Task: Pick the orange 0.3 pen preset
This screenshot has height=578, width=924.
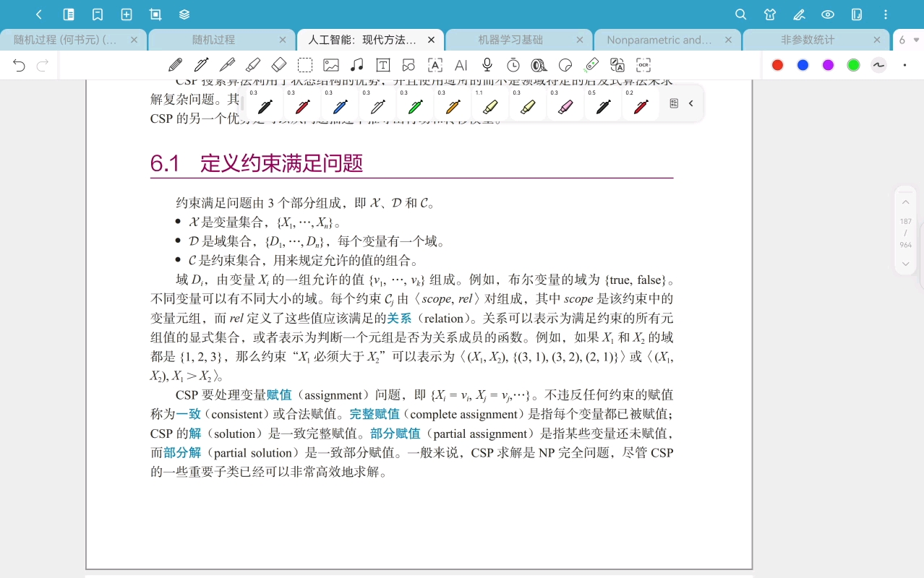Action: point(453,104)
